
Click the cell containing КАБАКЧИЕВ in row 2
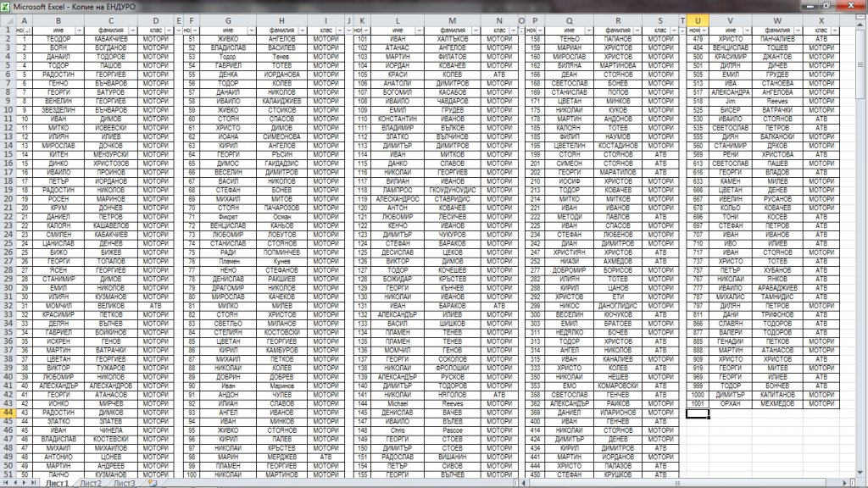(x=111, y=39)
